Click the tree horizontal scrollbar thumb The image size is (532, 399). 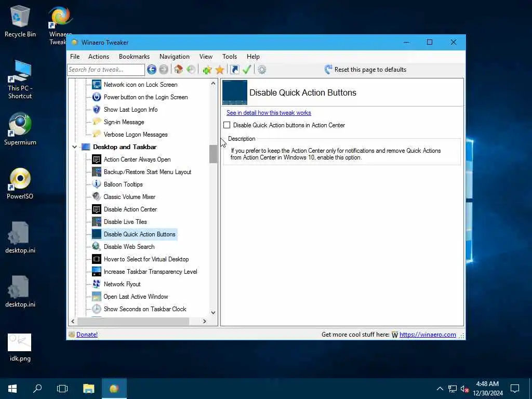coord(134,321)
